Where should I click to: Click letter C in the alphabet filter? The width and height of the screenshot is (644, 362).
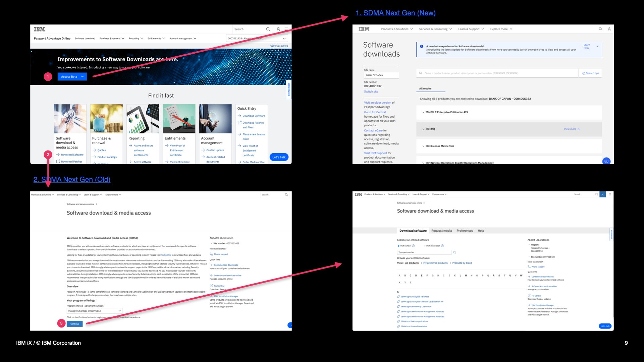[410, 276]
